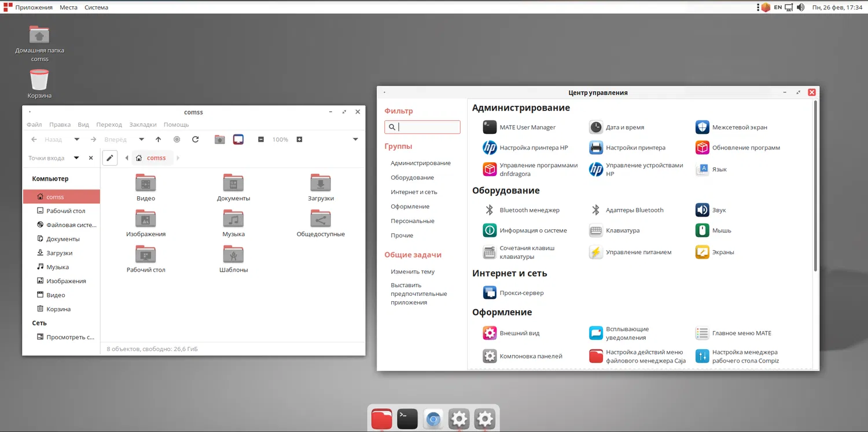The height and width of the screenshot is (432, 868).
Task: Open Настройка менеджера рабочего стола Compiz
Action: (x=737, y=356)
